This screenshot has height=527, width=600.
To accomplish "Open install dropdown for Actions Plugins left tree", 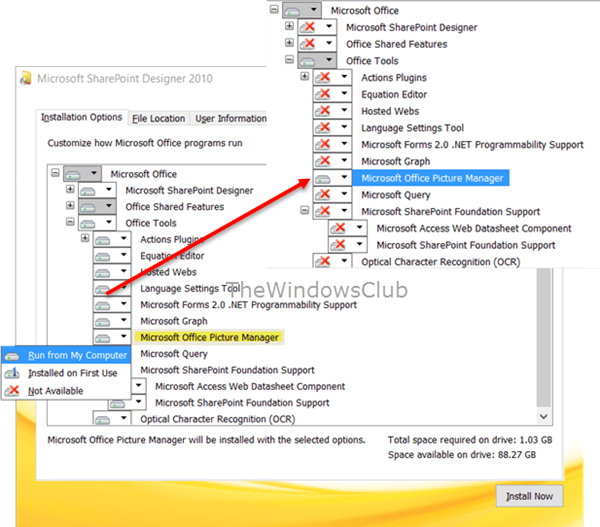I will [x=124, y=238].
